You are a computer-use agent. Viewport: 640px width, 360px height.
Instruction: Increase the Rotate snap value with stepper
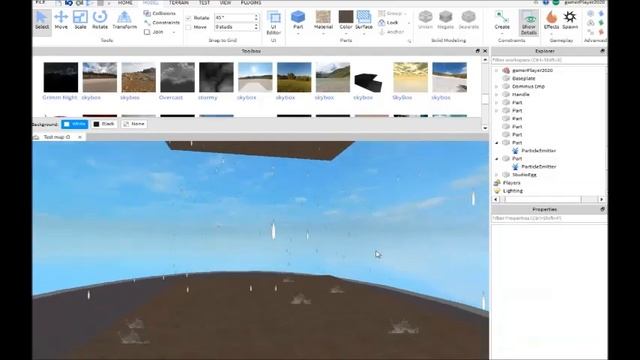tap(256, 16)
